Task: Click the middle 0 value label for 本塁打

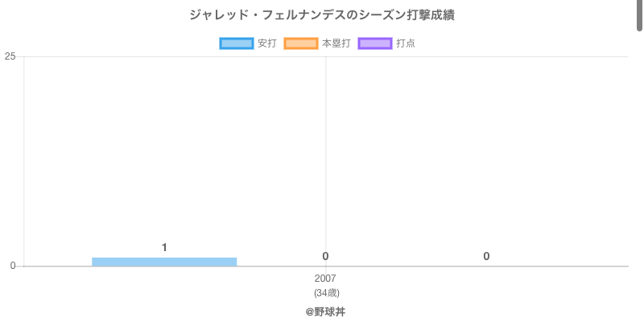Action: tap(325, 256)
